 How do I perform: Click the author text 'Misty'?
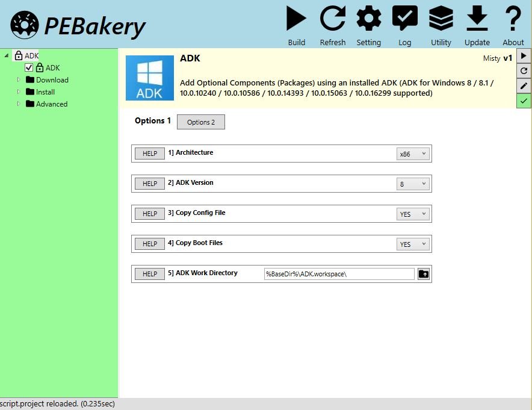pyautogui.click(x=492, y=58)
